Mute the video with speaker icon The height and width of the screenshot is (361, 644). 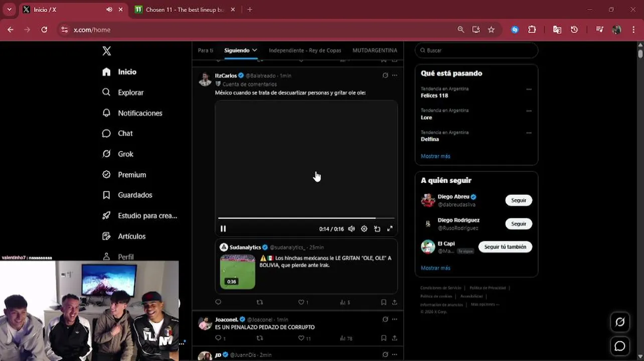pyautogui.click(x=352, y=229)
